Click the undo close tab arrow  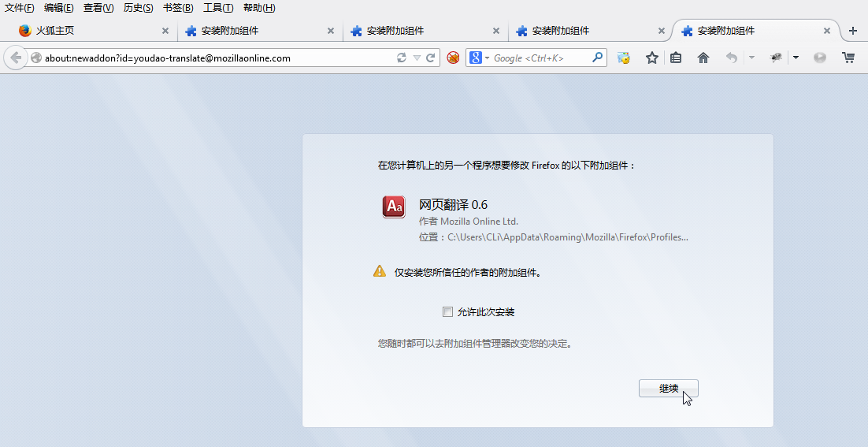(731, 58)
